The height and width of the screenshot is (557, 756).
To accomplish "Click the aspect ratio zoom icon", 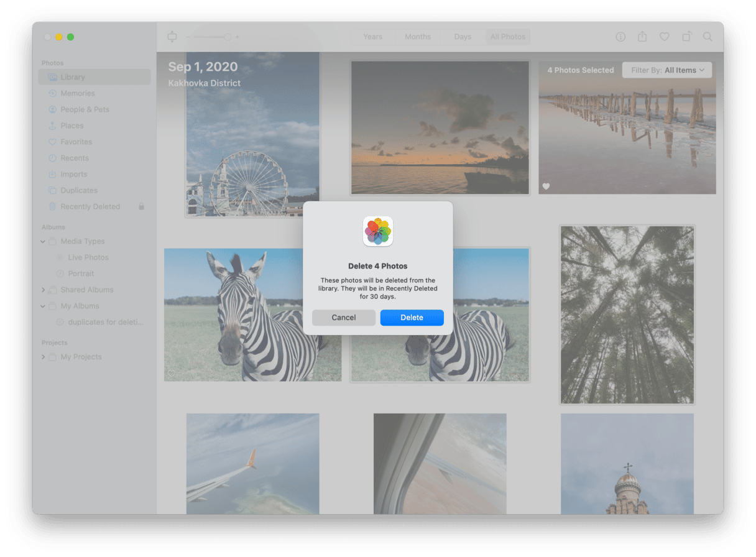I will click(x=172, y=37).
